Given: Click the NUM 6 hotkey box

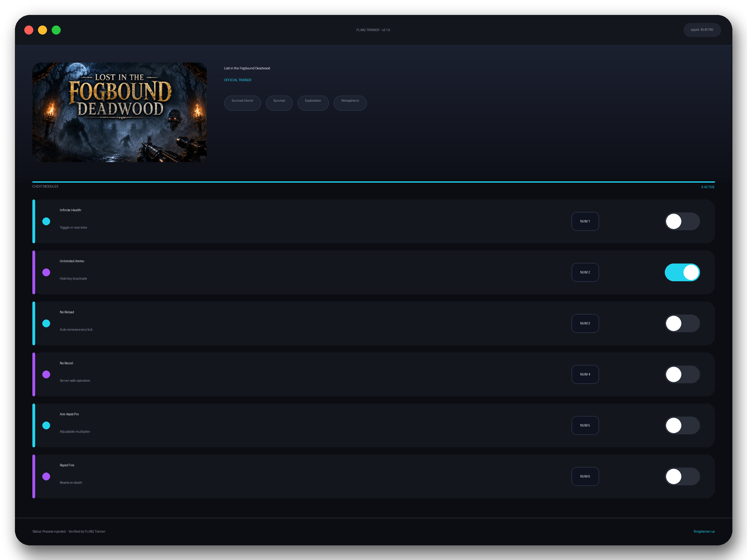Looking at the screenshot, I should [585, 476].
